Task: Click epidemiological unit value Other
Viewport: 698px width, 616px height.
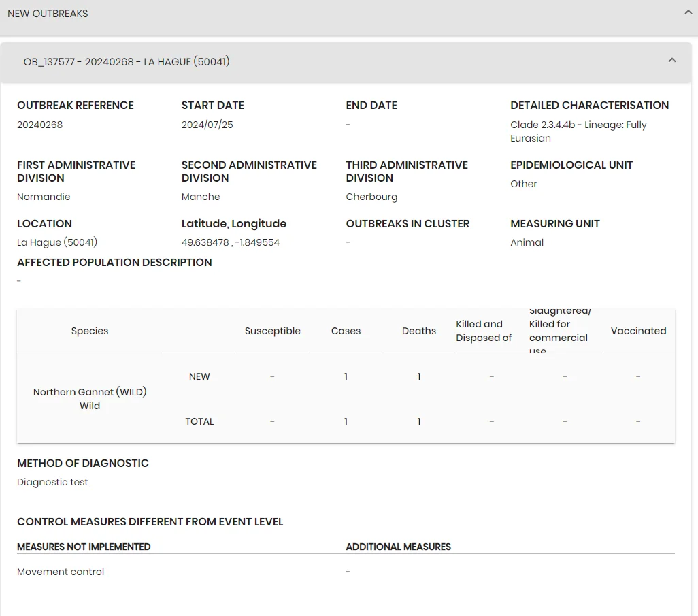Action: tap(524, 184)
